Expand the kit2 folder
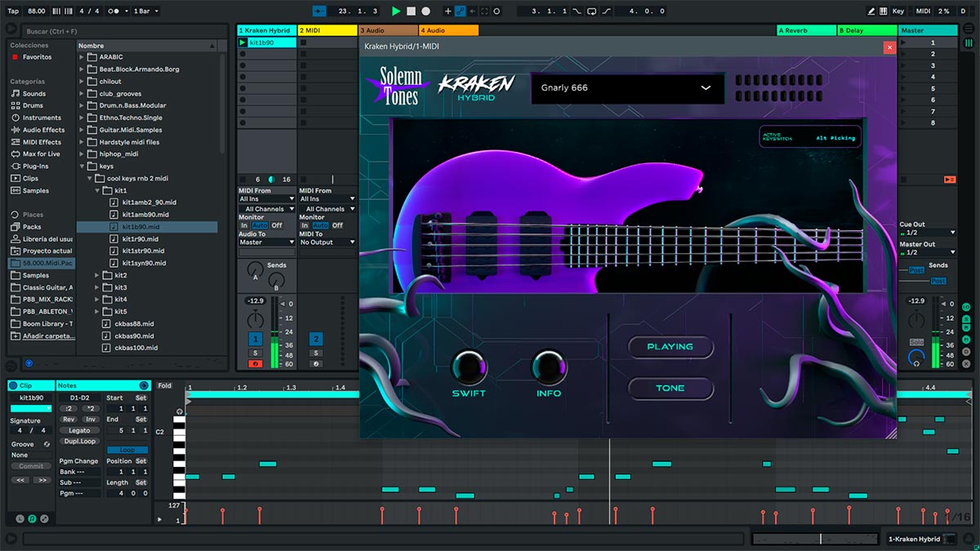 click(96, 275)
